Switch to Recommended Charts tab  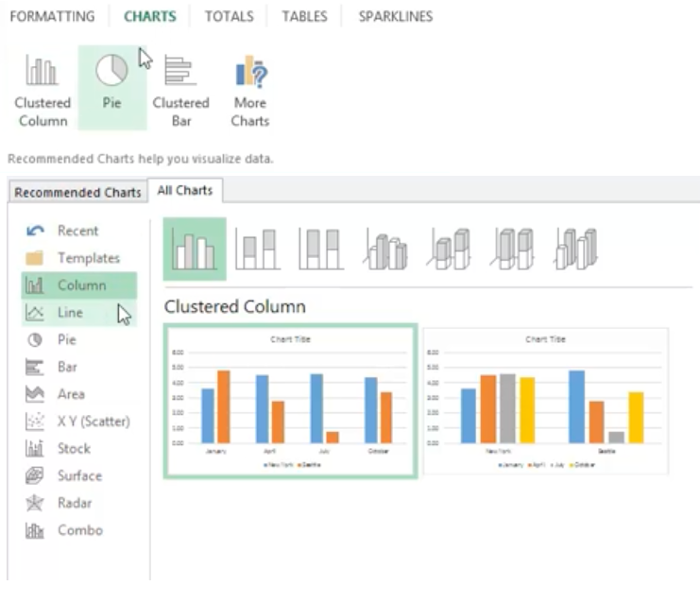[77, 193]
